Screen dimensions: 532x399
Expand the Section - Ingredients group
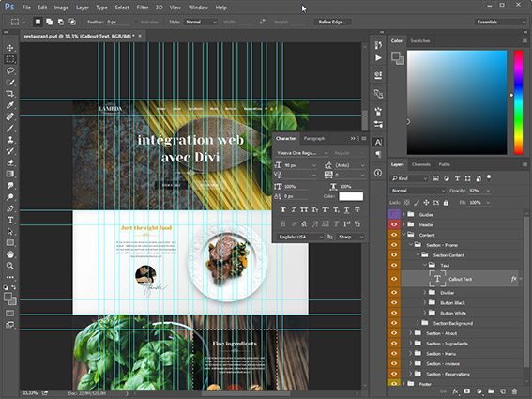tap(411, 344)
